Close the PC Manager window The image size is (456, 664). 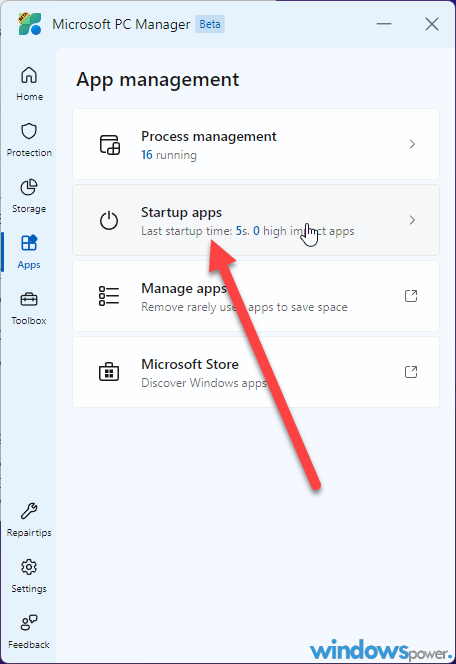(432, 24)
